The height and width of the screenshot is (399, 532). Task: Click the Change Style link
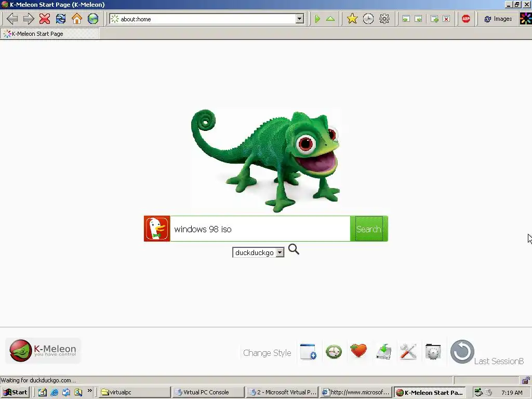(x=267, y=353)
